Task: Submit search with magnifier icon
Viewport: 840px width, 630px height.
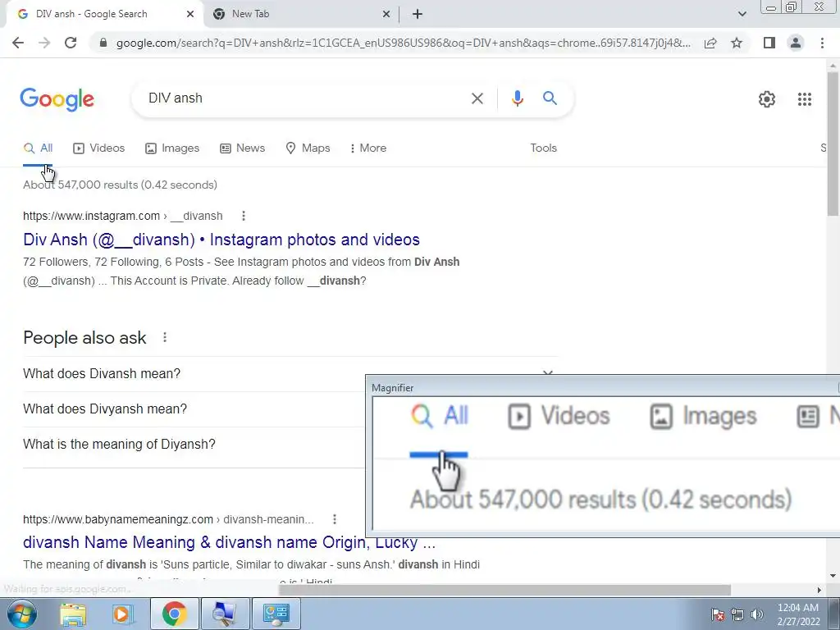Action: 550,98
